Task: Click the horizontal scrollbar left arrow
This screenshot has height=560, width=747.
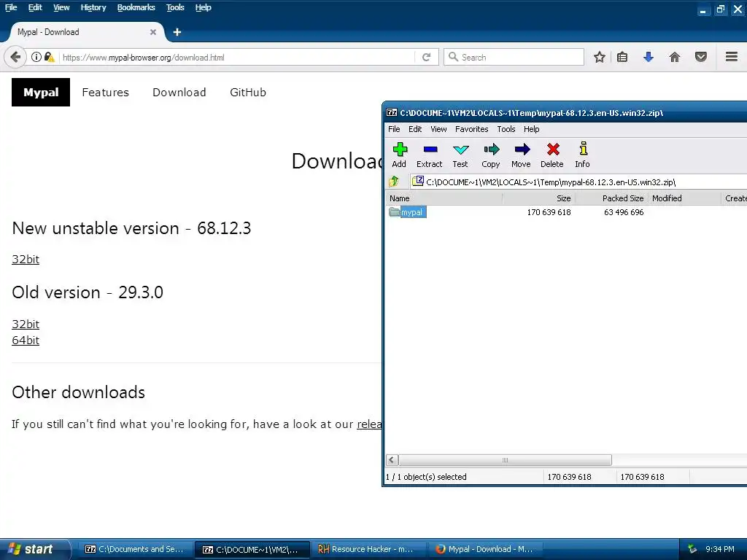Action: click(392, 460)
